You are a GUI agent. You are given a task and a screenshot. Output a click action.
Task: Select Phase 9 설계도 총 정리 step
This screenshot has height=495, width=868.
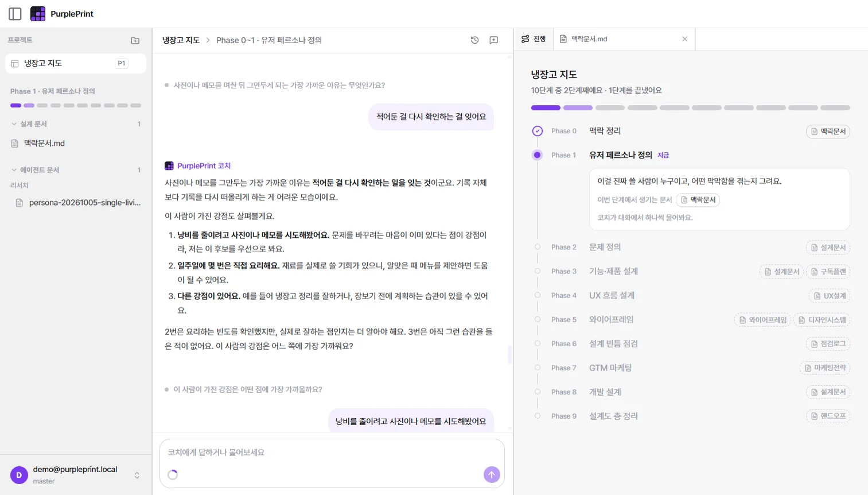[x=613, y=416]
